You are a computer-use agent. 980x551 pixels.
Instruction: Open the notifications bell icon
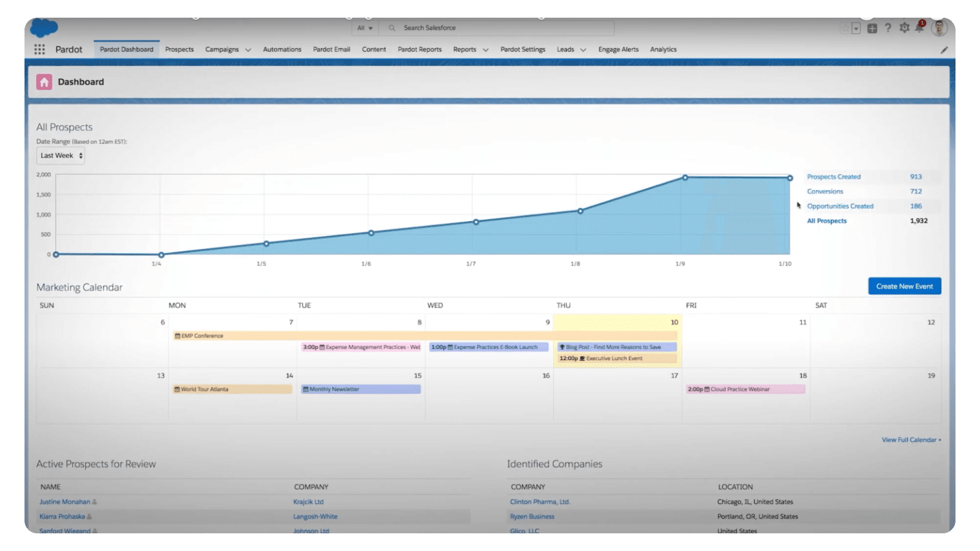920,28
